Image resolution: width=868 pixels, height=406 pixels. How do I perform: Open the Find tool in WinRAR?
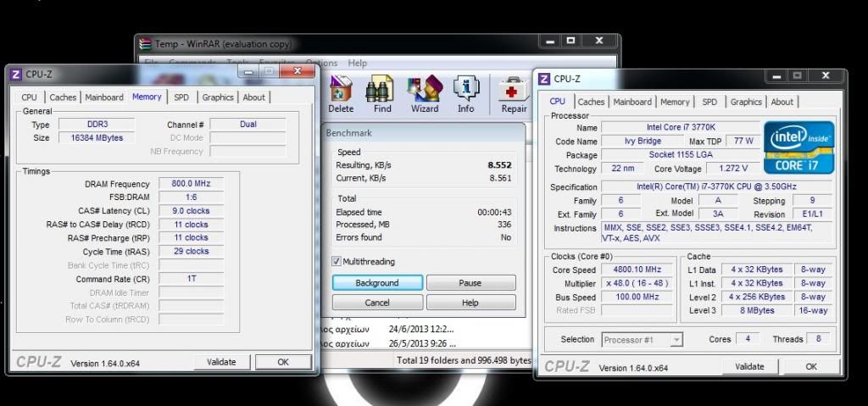380,89
